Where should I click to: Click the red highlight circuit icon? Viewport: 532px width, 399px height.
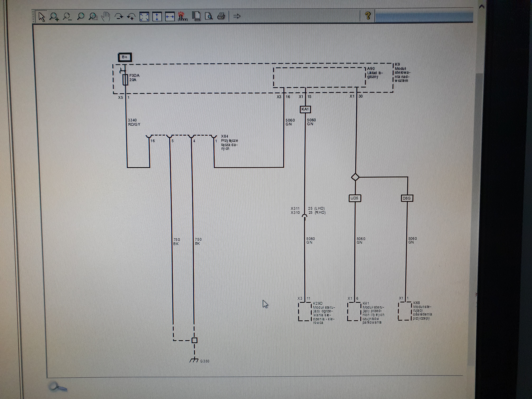coord(182,17)
